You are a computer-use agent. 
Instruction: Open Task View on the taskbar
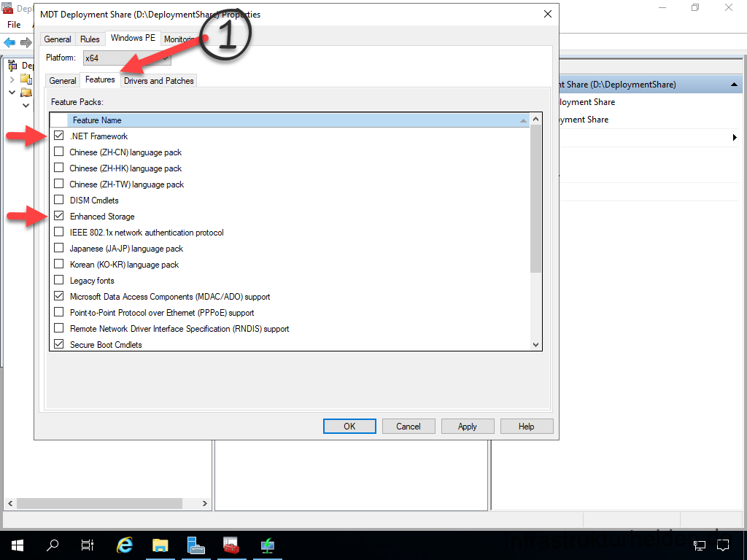click(x=88, y=545)
